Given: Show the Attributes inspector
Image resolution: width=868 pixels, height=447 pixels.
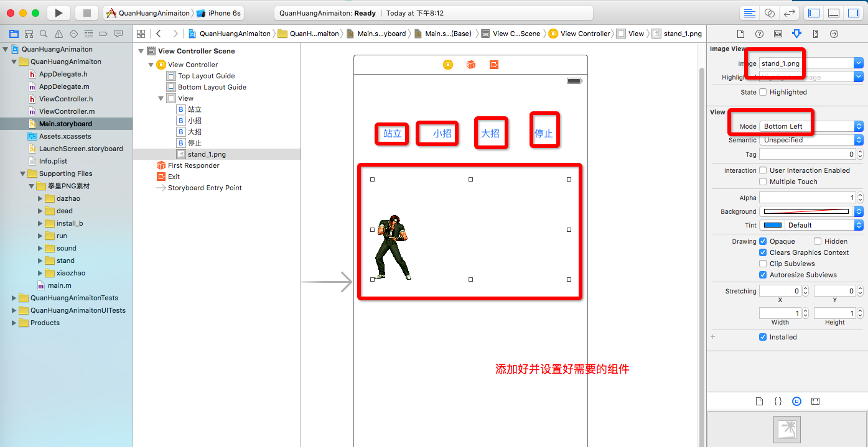Looking at the screenshot, I should pyautogui.click(x=796, y=34).
